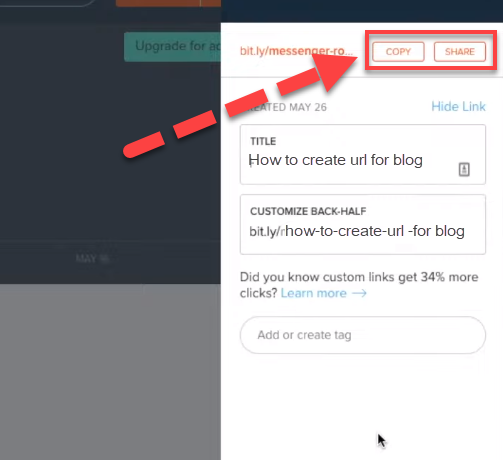Click the SHARE button

click(460, 52)
